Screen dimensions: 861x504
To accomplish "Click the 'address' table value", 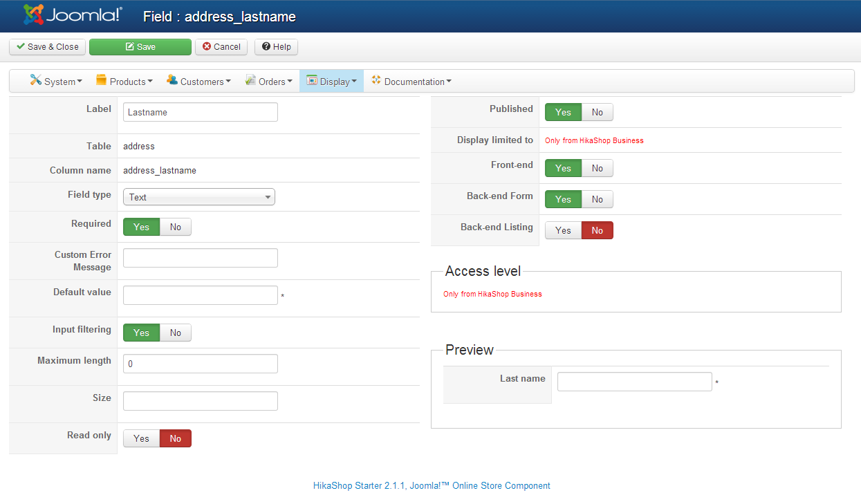I will point(139,146).
